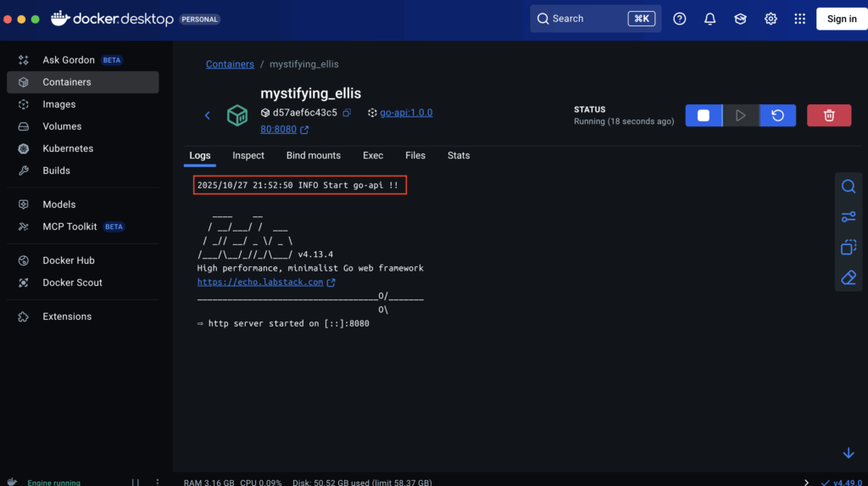This screenshot has width=868, height=486.
Task: Open the 80:8080 port link
Action: click(x=279, y=130)
